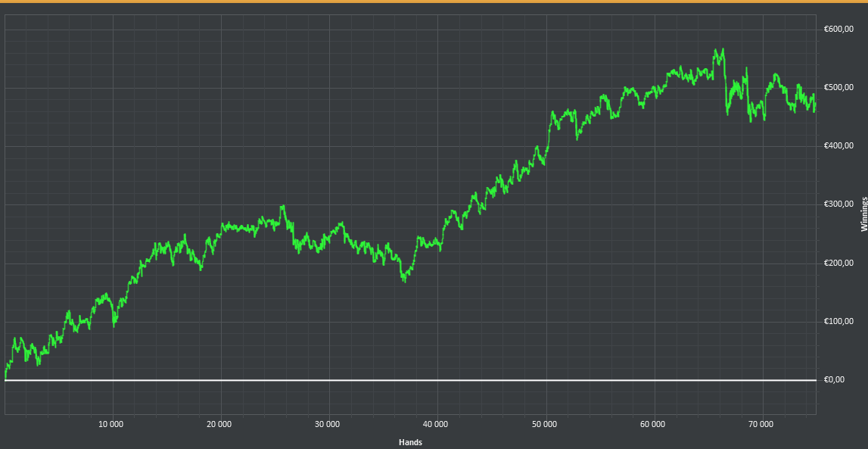Click the 50 000 hands tick label
This screenshot has height=449, width=868.
tap(544, 425)
